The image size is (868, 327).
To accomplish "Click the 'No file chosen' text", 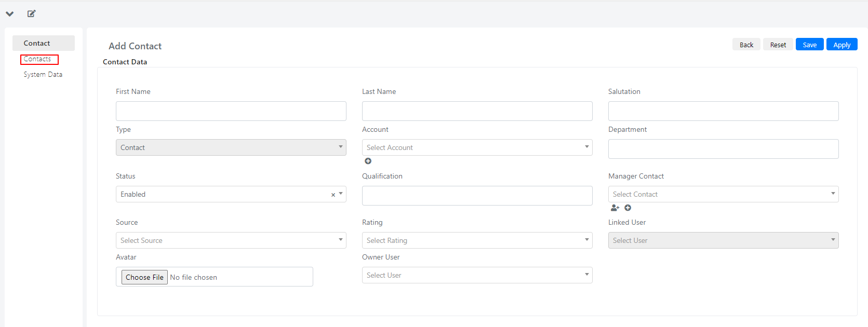I will 194,277.
